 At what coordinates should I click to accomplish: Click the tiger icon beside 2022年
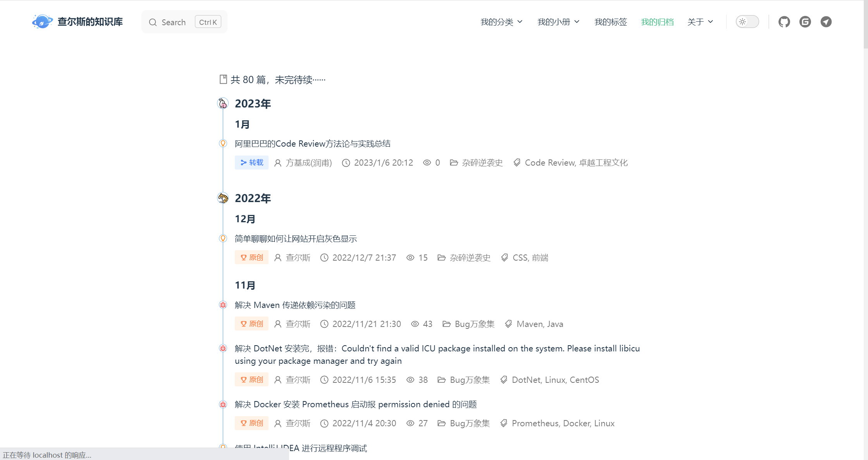pos(223,198)
